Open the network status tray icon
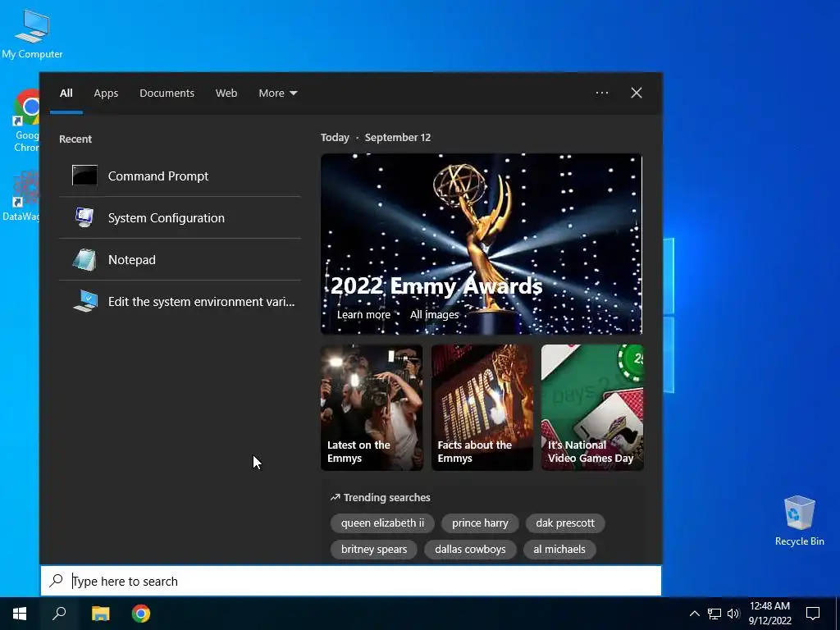The height and width of the screenshot is (630, 840). coord(714,614)
